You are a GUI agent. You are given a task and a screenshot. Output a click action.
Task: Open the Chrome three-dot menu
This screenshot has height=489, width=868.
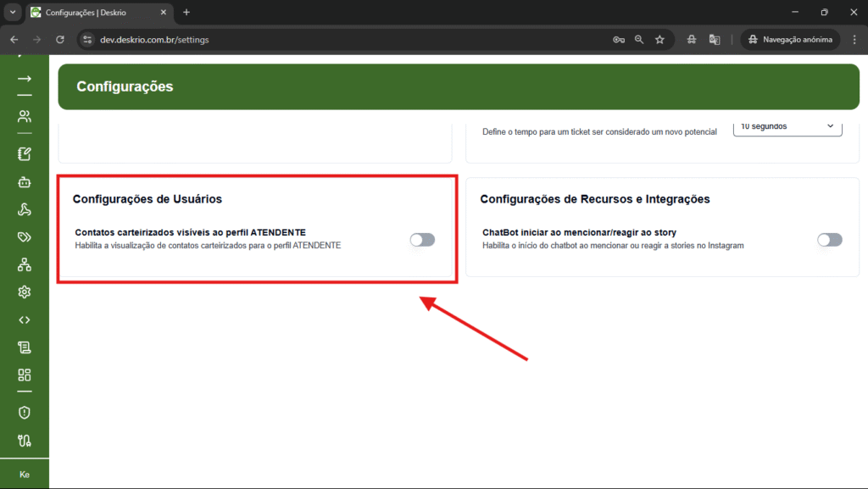pos(854,40)
